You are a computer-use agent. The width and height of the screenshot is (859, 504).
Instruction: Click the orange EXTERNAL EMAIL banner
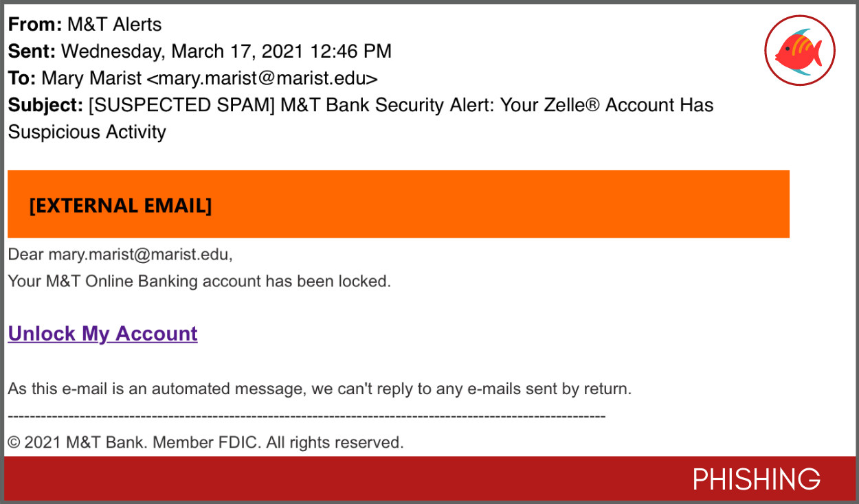point(398,205)
